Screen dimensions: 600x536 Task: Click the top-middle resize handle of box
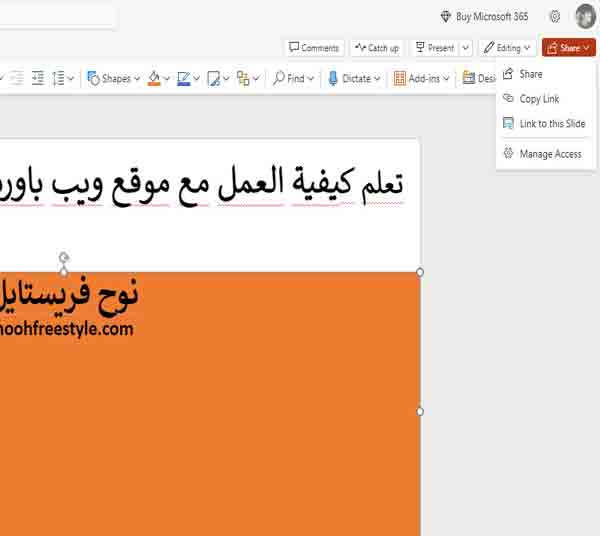(64, 272)
